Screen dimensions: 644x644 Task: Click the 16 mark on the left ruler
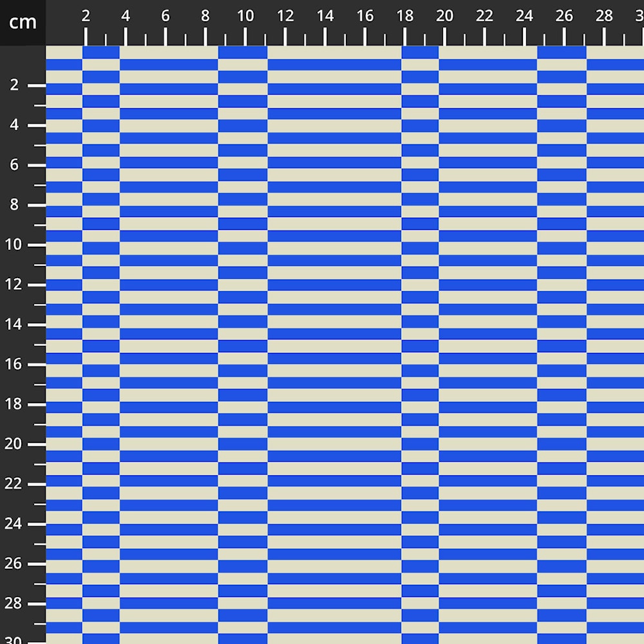pyautogui.click(x=14, y=365)
